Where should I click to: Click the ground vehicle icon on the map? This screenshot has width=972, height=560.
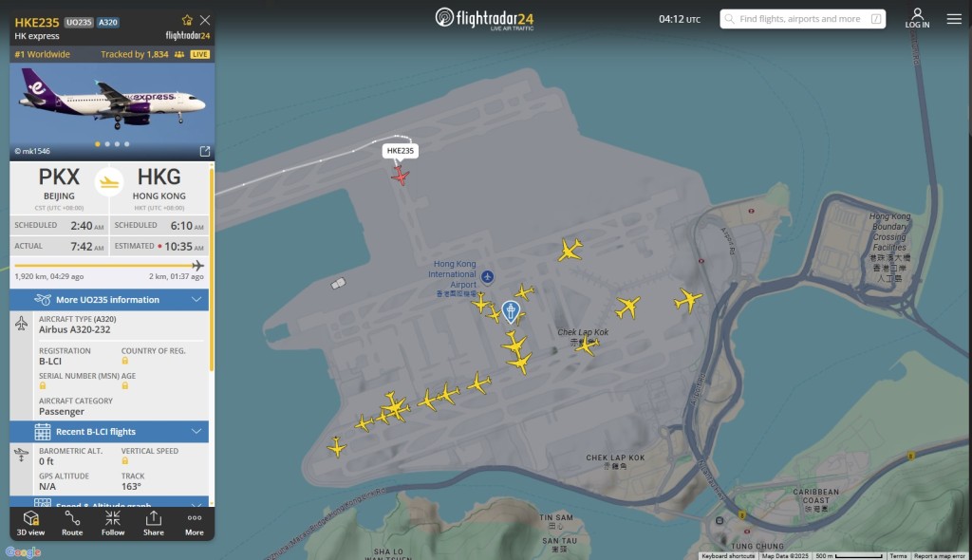point(338,284)
